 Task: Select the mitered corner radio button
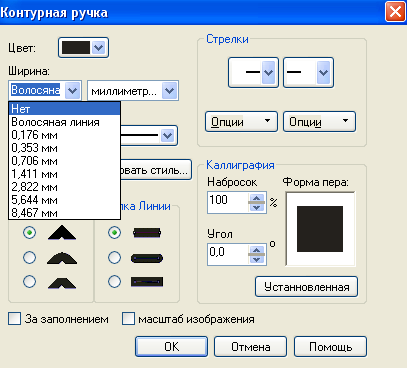click(29, 232)
